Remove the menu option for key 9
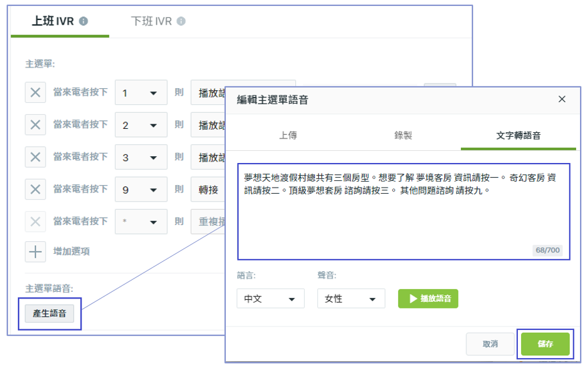 point(35,189)
